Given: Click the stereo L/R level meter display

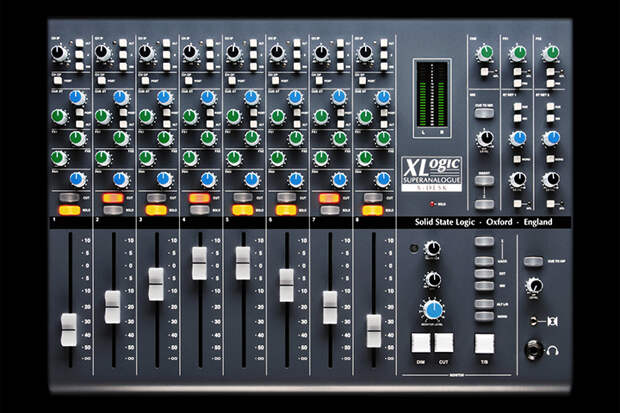Looking at the screenshot, I should 432,98.
